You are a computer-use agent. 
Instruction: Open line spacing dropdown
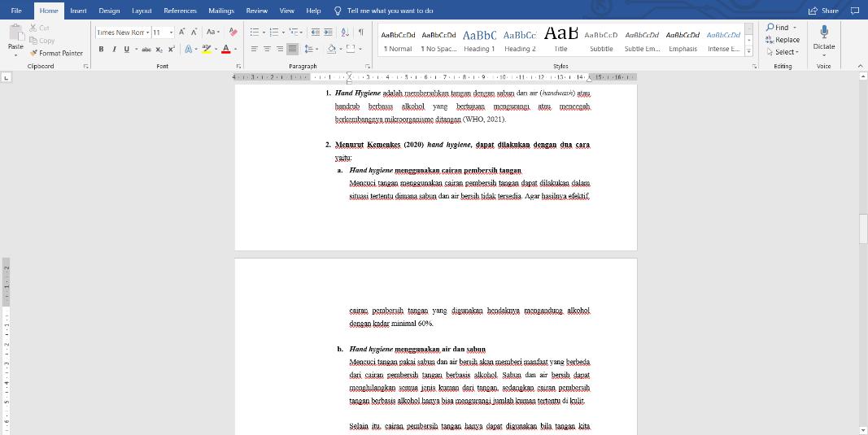point(311,50)
